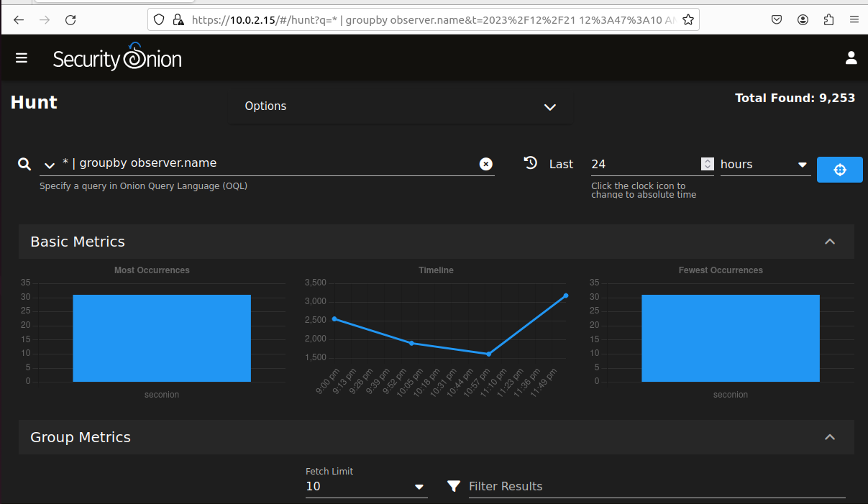
Task: Open the browser extensions icon
Action: 828,20
